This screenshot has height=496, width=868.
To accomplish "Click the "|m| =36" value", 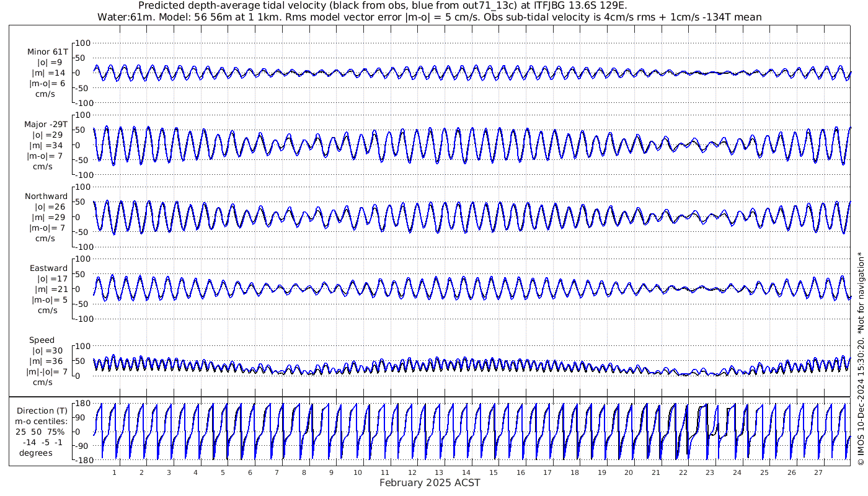I will point(48,361).
